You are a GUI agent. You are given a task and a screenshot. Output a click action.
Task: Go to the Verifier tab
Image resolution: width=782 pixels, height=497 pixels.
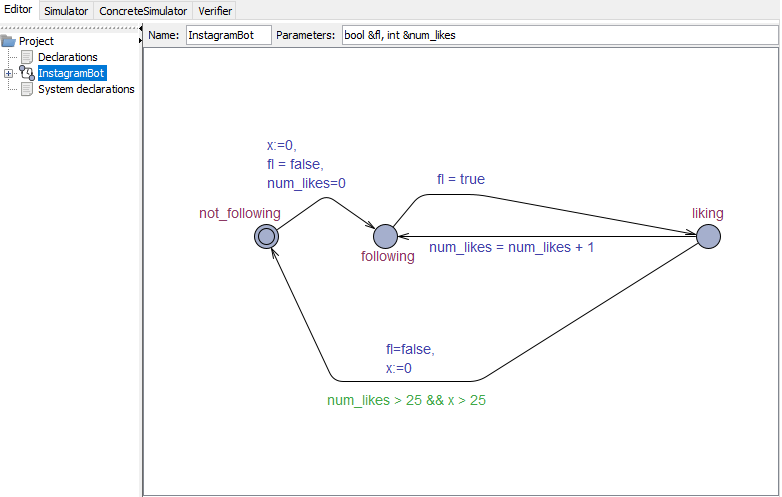[x=216, y=11]
